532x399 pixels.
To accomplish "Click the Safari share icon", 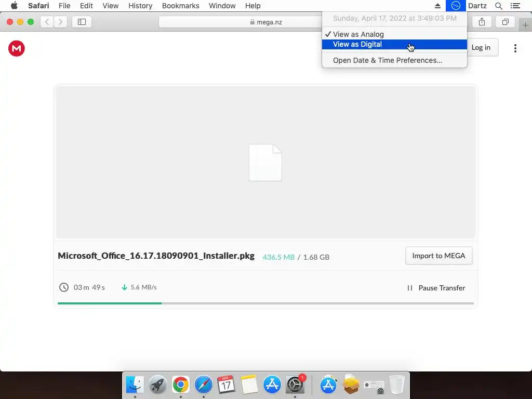I will click(482, 22).
